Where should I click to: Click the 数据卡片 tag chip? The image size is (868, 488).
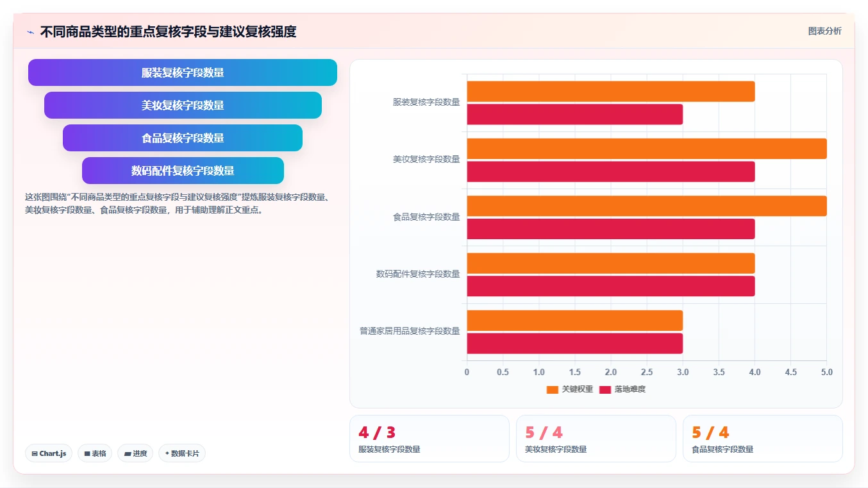(182, 453)
